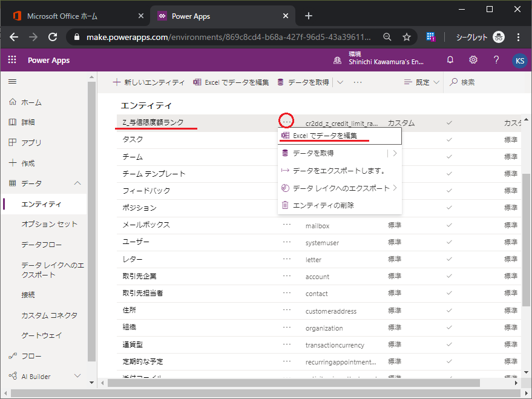Click the Shinichi Kawamura's environment selector
Image resolution: width=532 pixels, height=399 pixels.
[386, 58]
